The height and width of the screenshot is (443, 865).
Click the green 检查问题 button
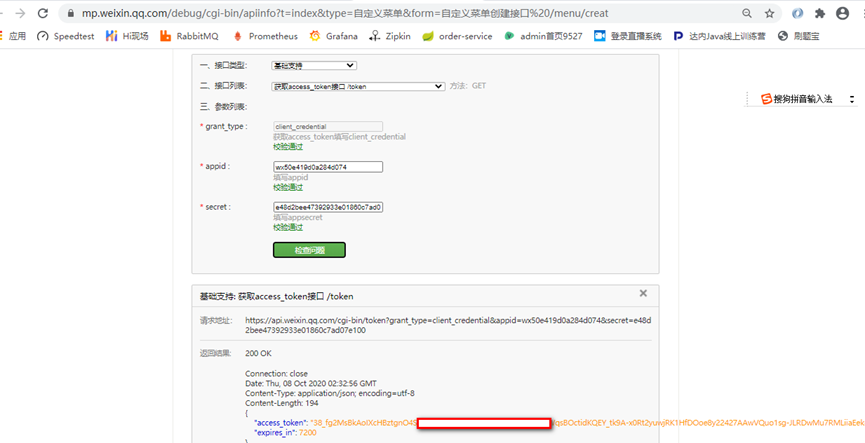[309, 250]
